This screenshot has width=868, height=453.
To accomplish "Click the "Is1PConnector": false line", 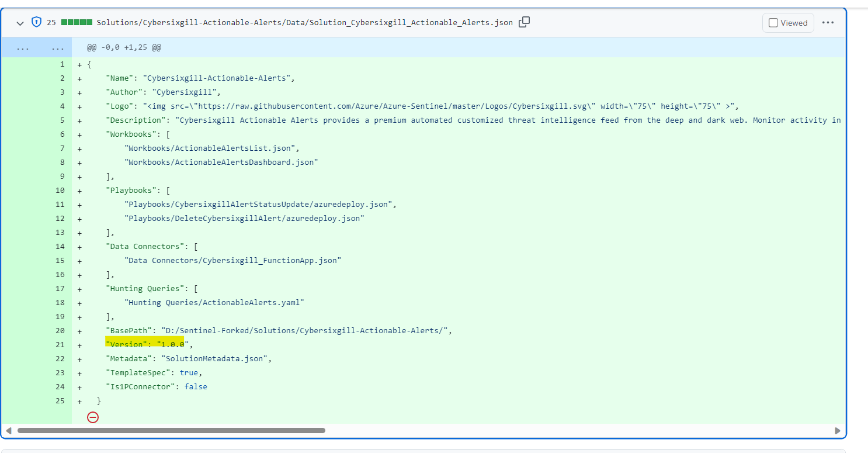I will [157, 387].
